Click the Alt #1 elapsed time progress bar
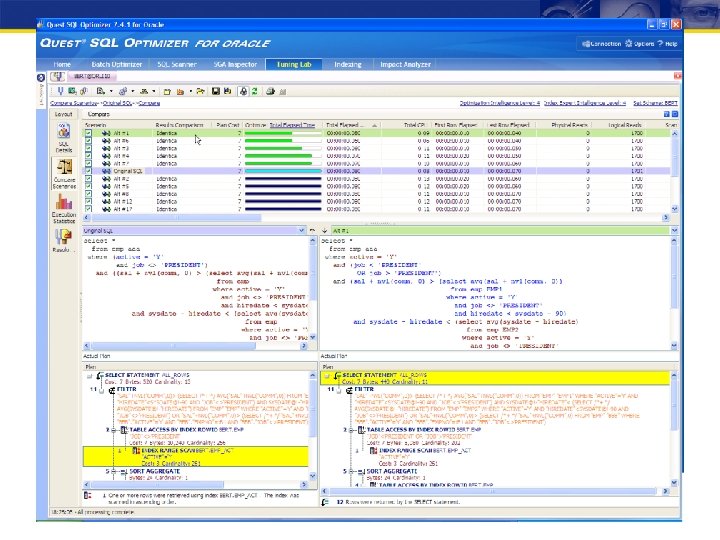 283,133
